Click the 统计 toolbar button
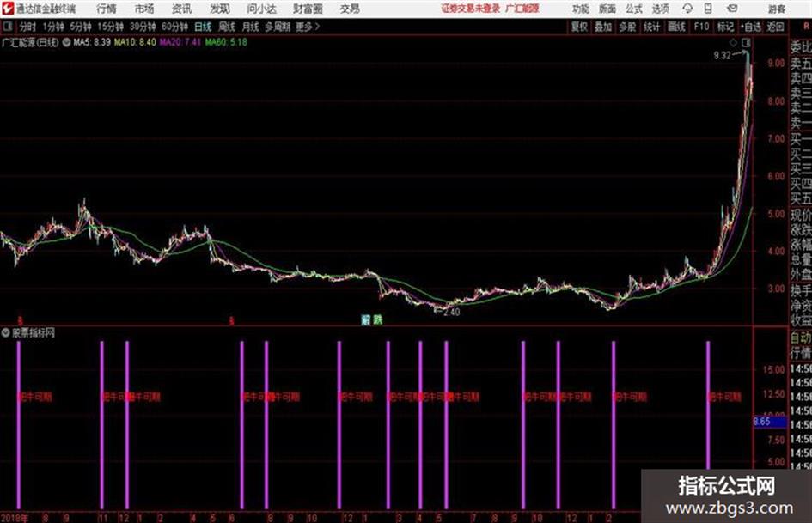The width and height of the screenshot is (812, 523). pyautogui.click(x=651, y=27)
